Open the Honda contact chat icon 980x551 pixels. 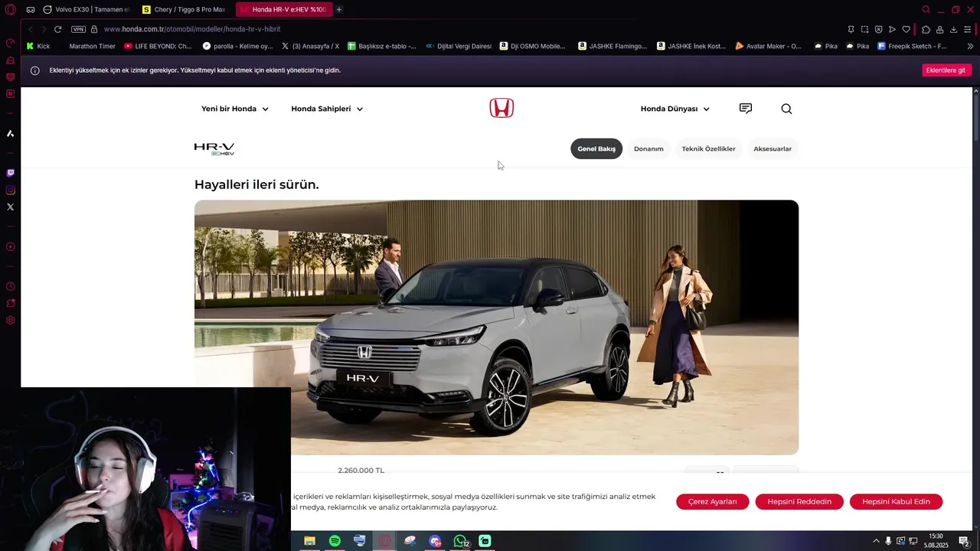746,109
